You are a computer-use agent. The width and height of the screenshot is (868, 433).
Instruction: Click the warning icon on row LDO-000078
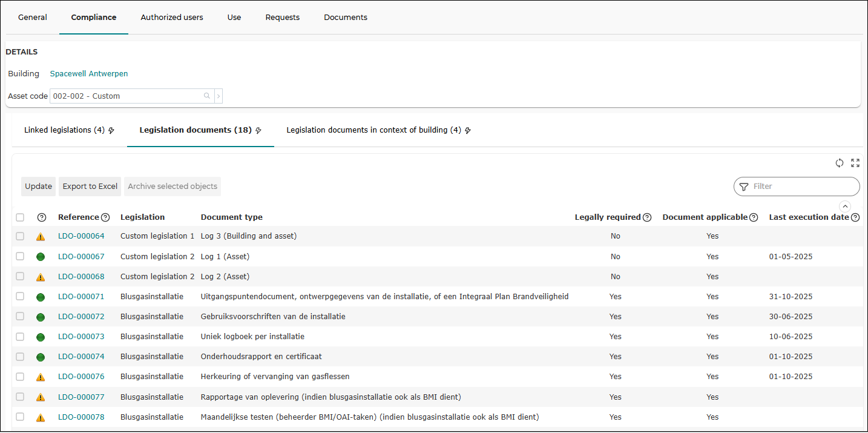(x=41, y=417)
